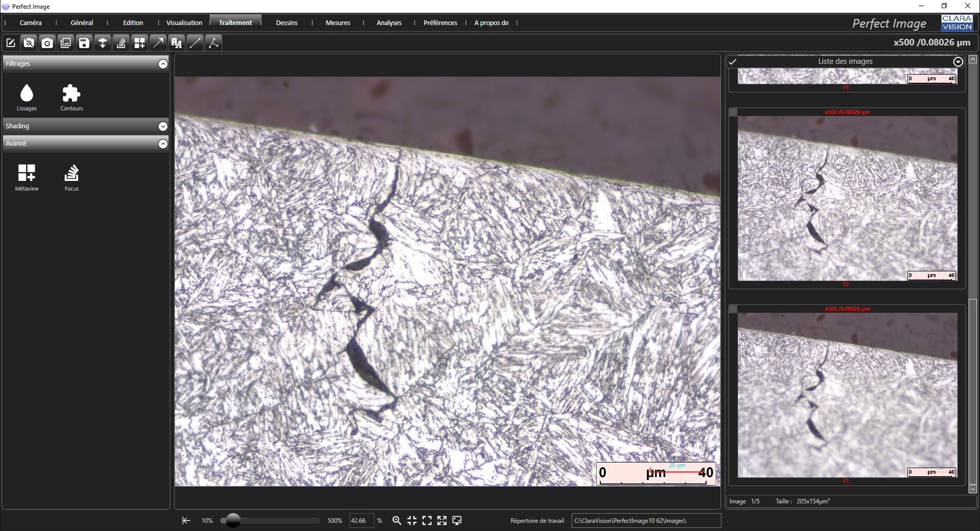Collapse the Filtrages panel
Image resolution: width=980 pixels, height=531 pixels.
coord(162,64)
